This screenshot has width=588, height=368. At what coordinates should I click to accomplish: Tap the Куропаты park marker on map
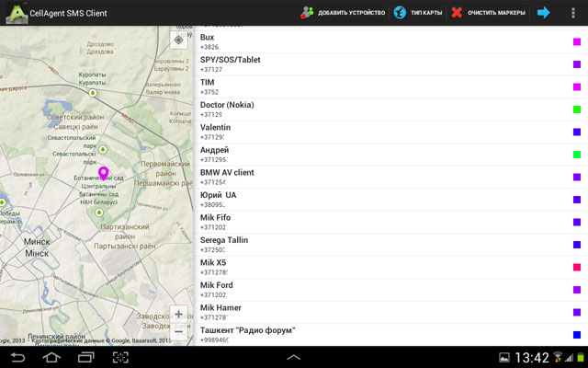(93, 93)
